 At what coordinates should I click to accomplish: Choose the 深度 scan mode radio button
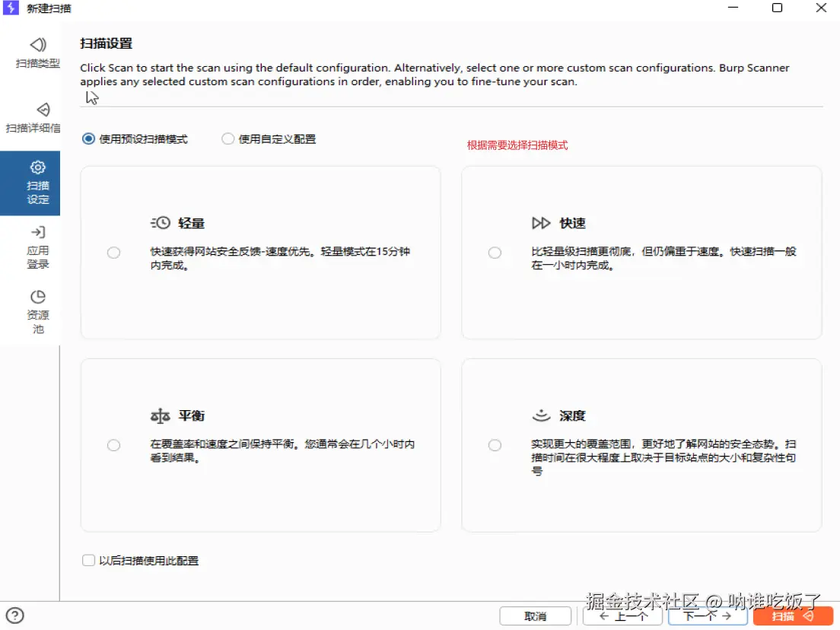[x=495, y=445]
